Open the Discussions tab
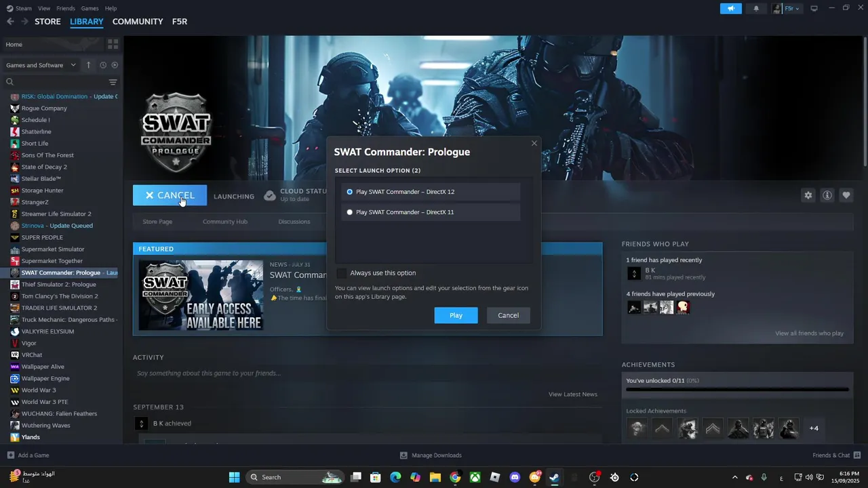This screenshot has height=488, width=868. tap(294, 222)
